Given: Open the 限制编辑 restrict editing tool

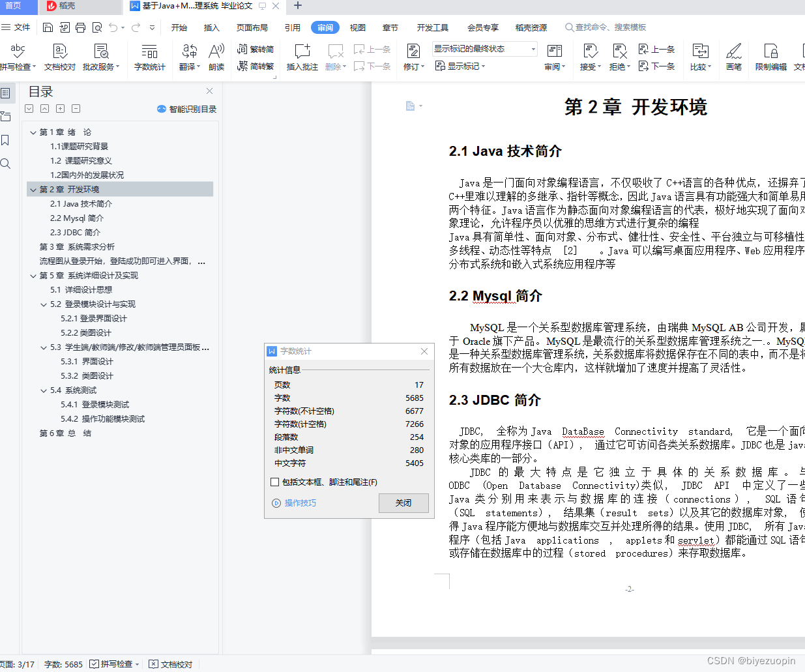Looking at the screenshot, I should click(x=770, y=57).
